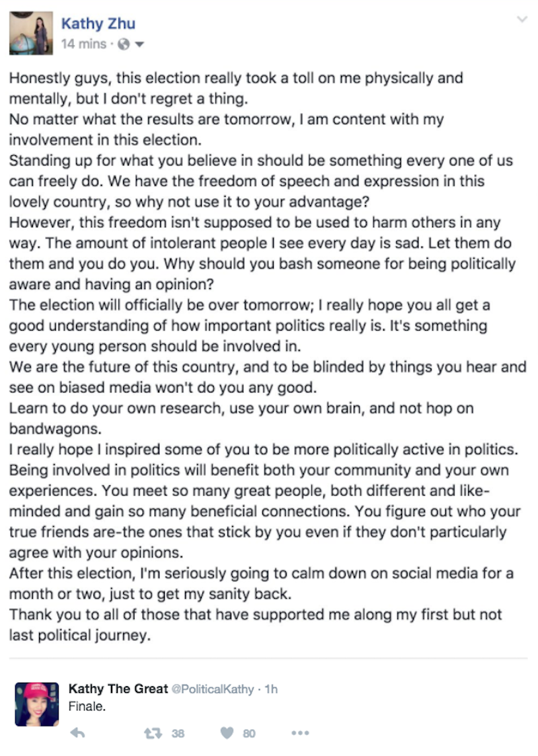Open the Kathy The Great Twitter avatar
538x756 pixels.
point(37,704)
